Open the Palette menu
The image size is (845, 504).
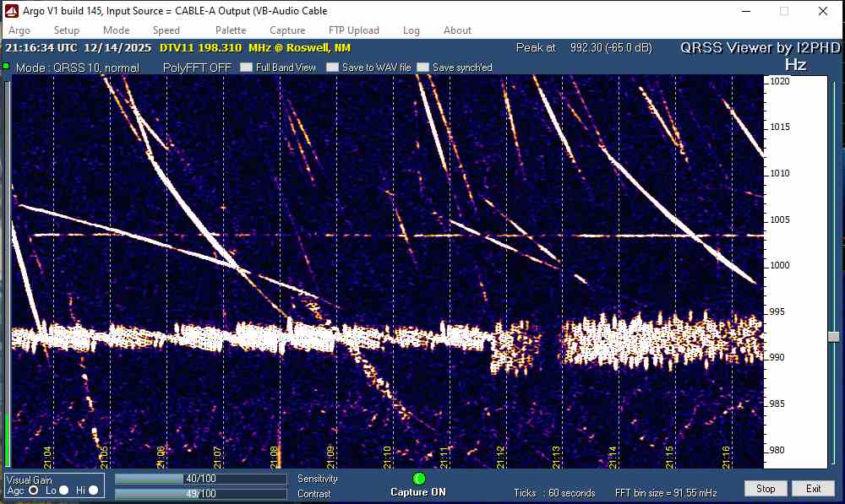pyautogui.click(x=231, y=30)
